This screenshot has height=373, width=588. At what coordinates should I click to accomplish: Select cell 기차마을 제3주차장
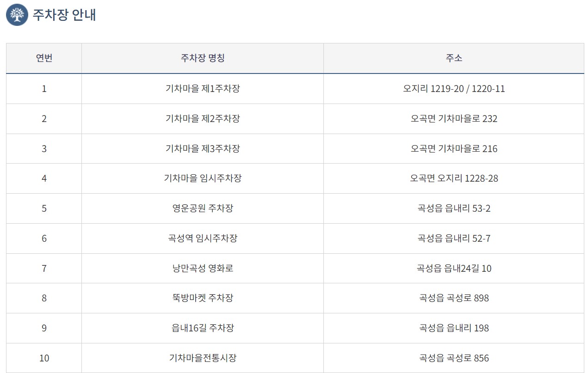[x=203, y=149]
